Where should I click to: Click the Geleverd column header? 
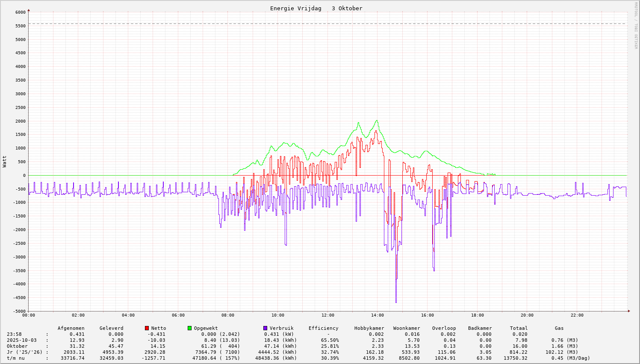pos(111,329)
